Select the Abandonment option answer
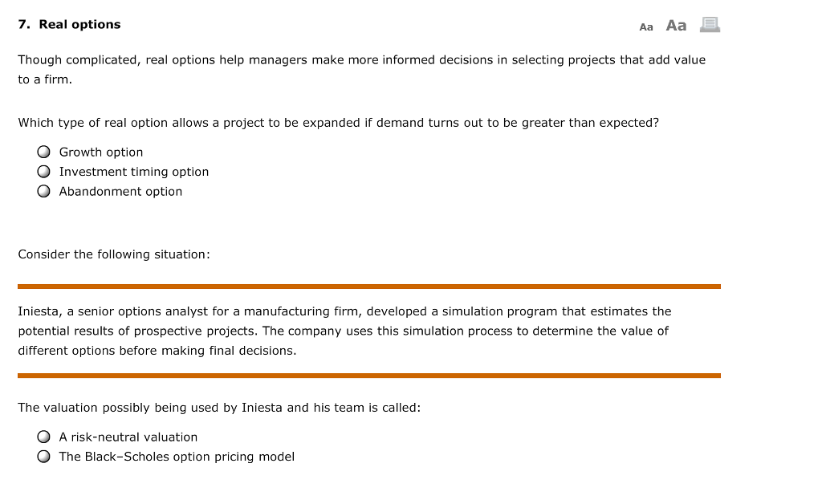Screen dimensions: 822x504 pyautogui.click(x=44, y=190)
